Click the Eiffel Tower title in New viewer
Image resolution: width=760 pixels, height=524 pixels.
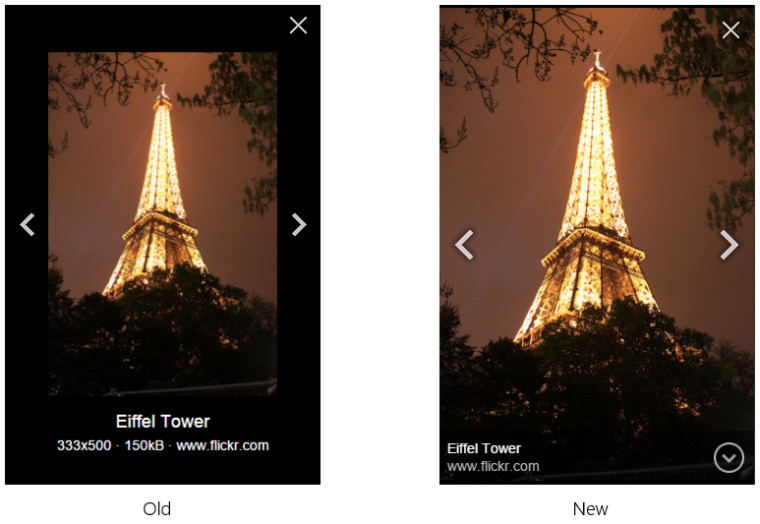484,448
